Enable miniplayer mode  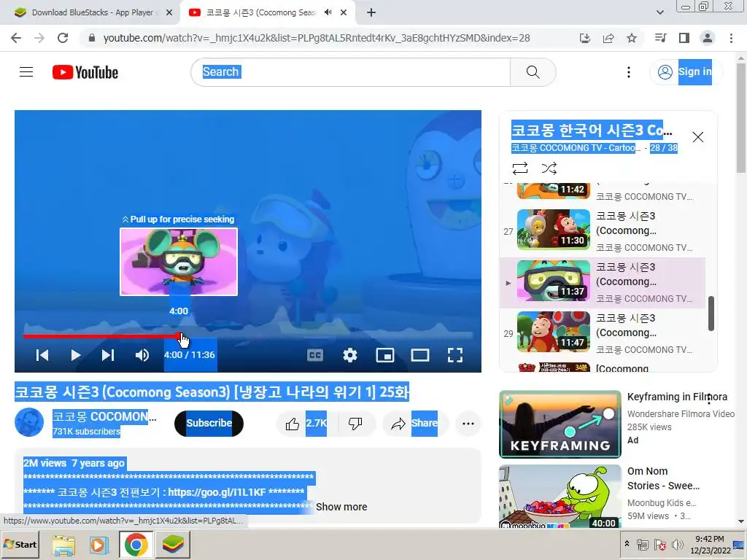tap(385, 355)
